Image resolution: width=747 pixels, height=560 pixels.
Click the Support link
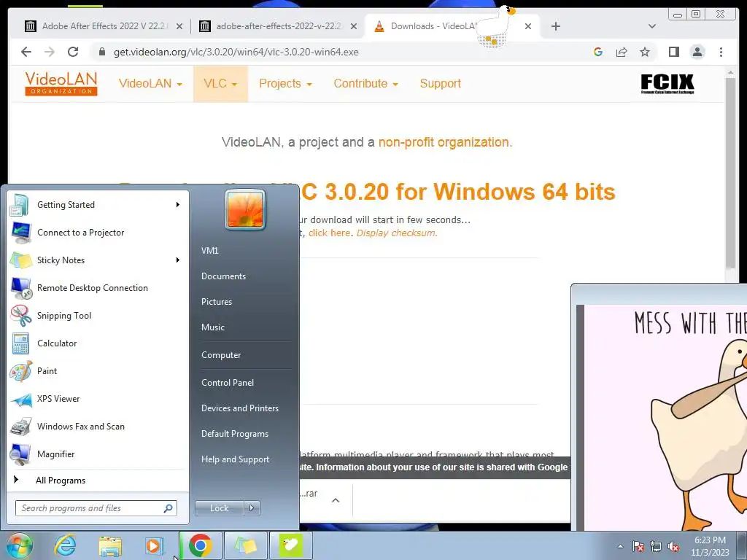pyautogui.click(x=440, y=84)
